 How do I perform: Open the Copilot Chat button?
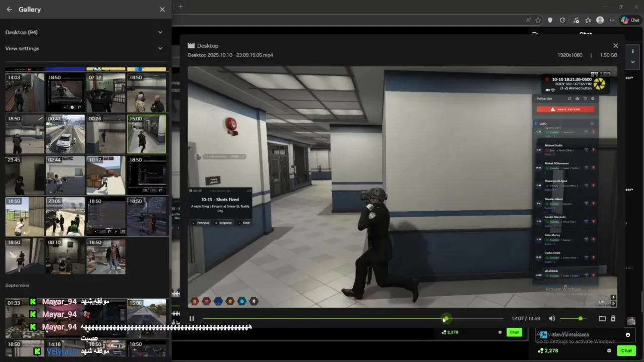[x=630, y=20]
